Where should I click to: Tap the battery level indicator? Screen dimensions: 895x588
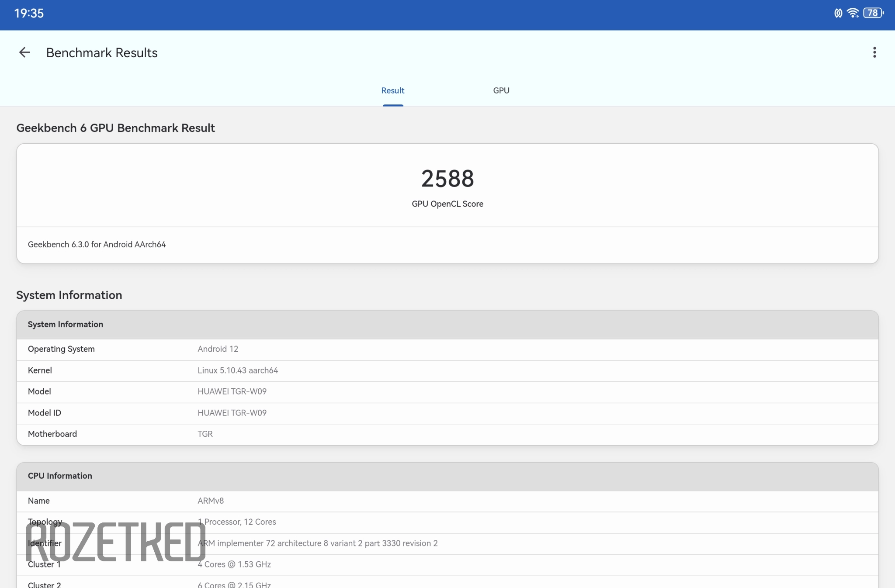(873, 13)
